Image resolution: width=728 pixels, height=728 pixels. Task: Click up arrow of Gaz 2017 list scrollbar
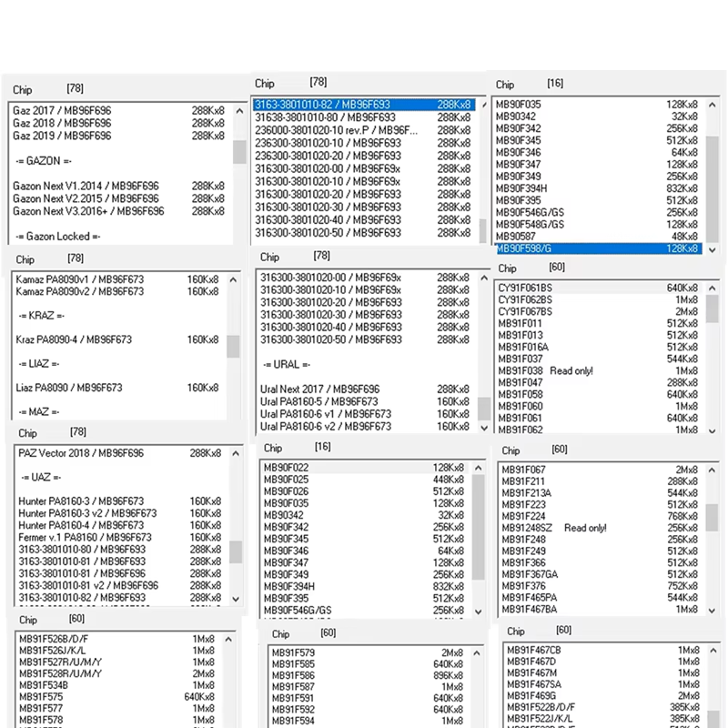pyautogui.click(x=239, y=110)
